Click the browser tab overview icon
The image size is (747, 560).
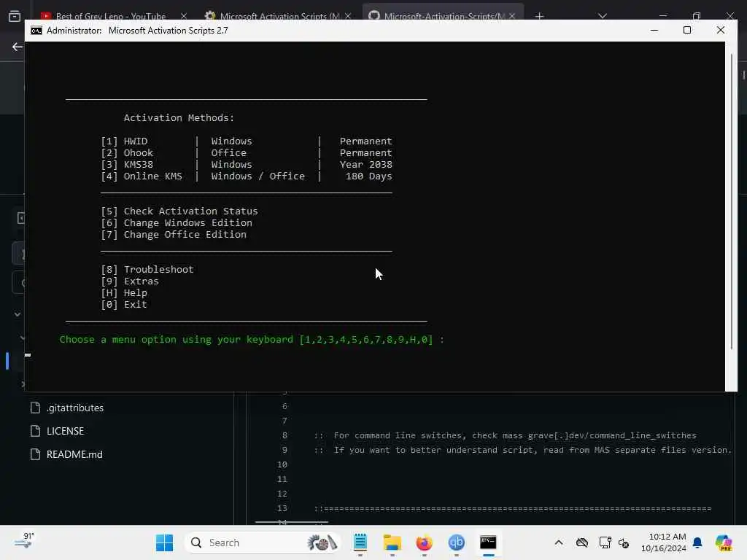[x=15, y=16]
